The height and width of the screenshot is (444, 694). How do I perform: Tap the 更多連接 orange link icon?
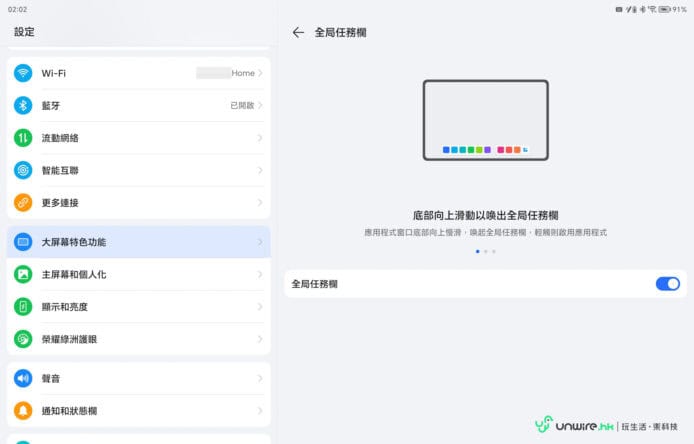[x=23, y=203]
